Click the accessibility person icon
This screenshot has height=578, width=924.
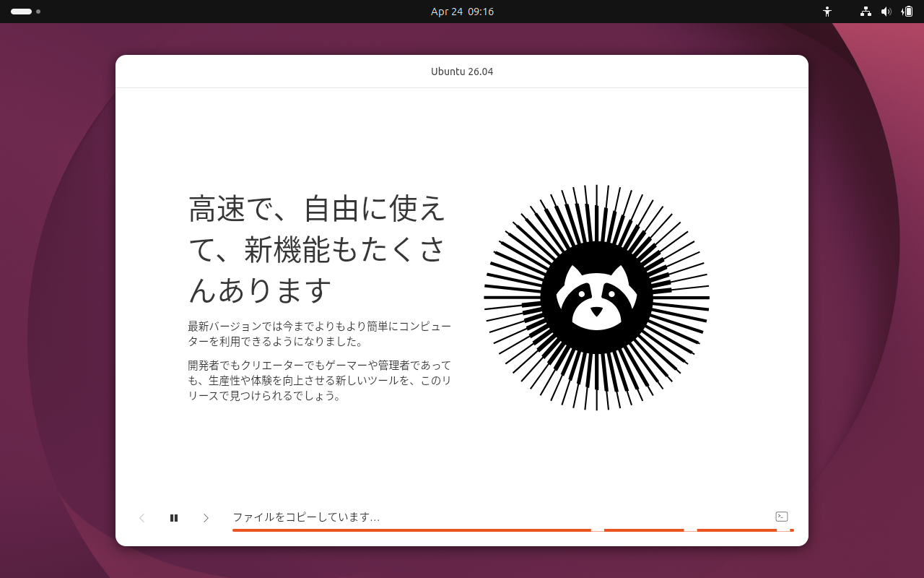[x=827, y=12]
